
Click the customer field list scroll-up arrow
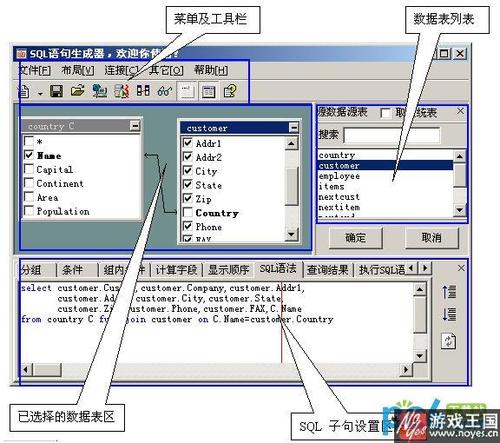[x=291, y=143]
